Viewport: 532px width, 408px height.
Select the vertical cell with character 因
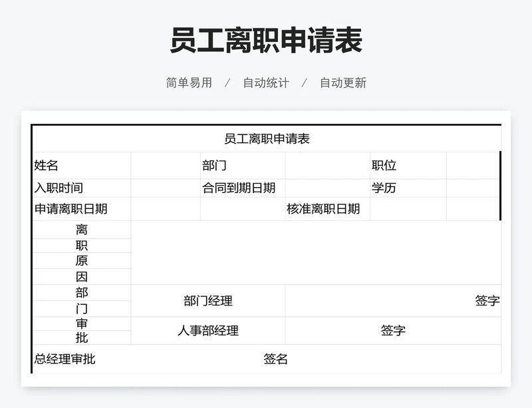pyautogui.click(x=82, y=276)
